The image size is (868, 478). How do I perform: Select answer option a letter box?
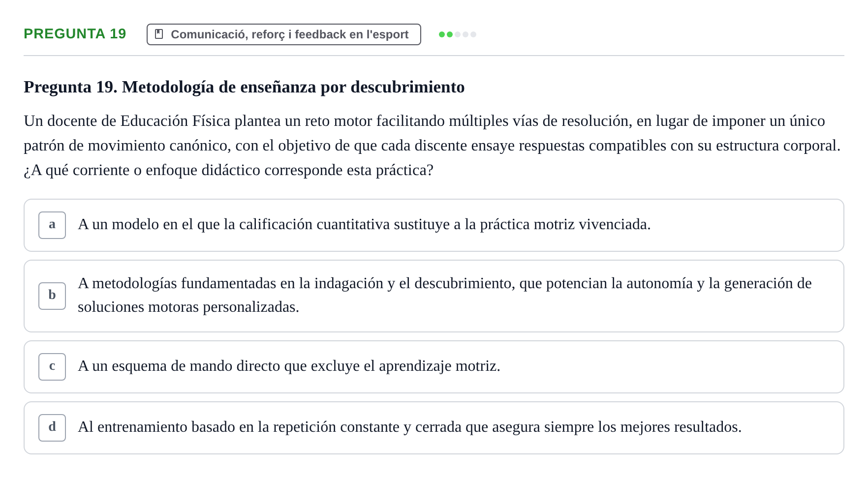[x=52, y=225]
